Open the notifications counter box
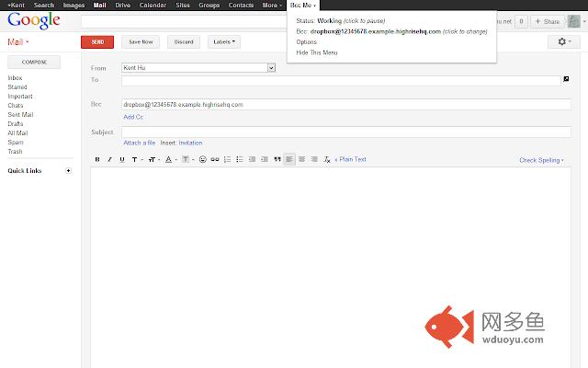588x368 pixels. pos(521,21)
